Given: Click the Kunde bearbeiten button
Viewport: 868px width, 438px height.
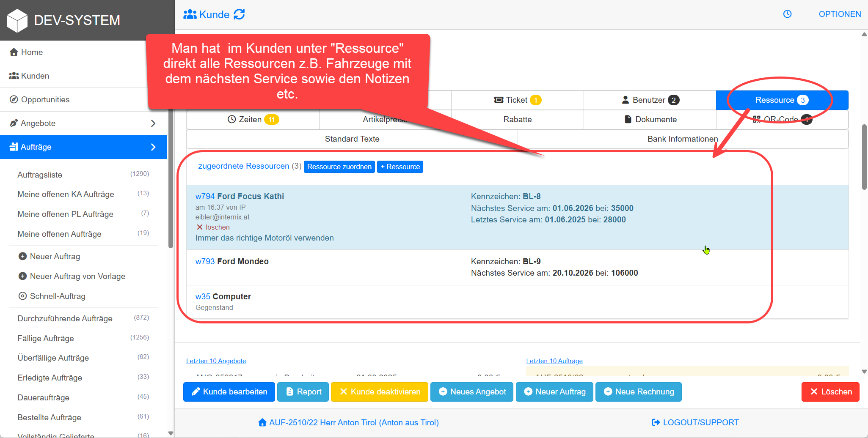Looking at the screenshot, I should pos(229,392).
